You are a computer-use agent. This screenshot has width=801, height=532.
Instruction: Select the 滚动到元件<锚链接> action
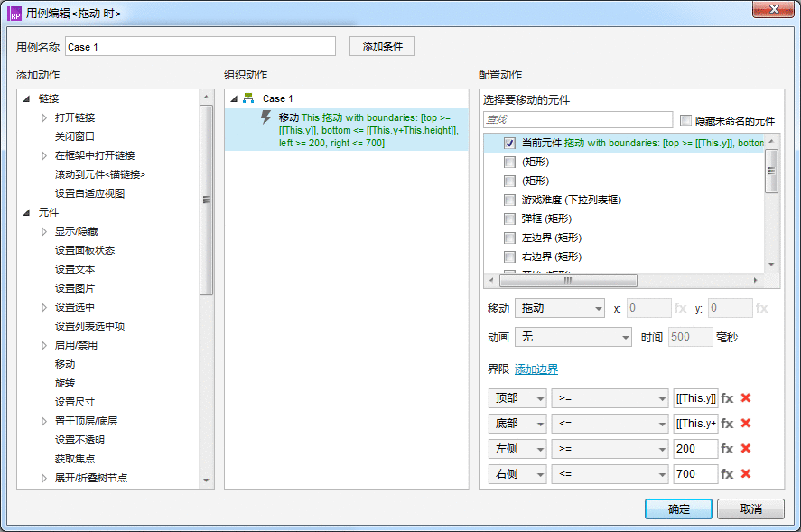100,174
